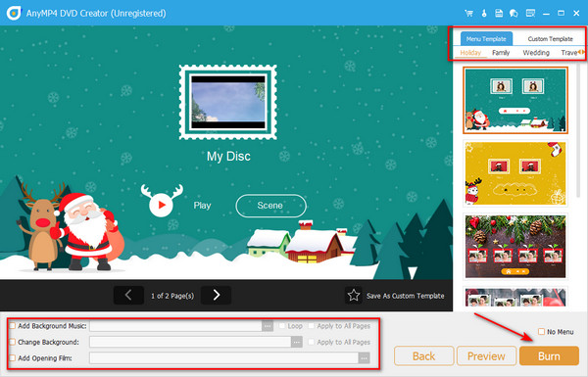This screenshot has height=377, width=588.
Task: Select the yellow Christmas template thumbnail
Action: (515, 173)
